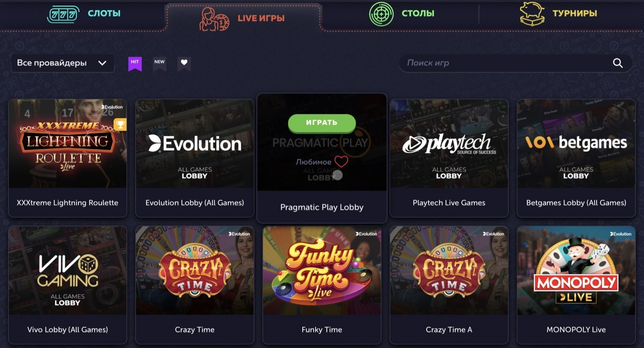Toggle the favorites heart filter
Viewport: 644px width, 348px height.
pyautogui.click(x=184, y=63)
